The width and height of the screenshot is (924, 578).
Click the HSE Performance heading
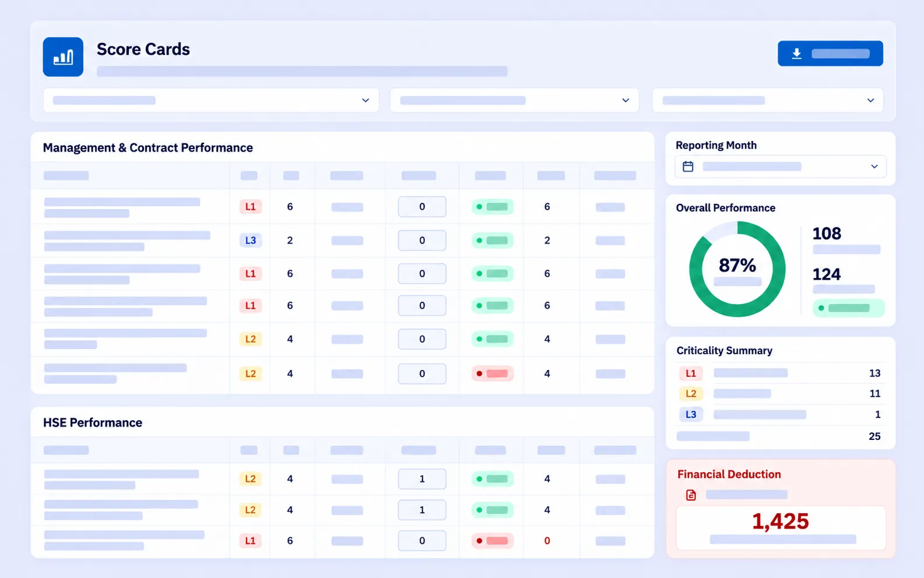pyautogui.click(x=93, y=423)
